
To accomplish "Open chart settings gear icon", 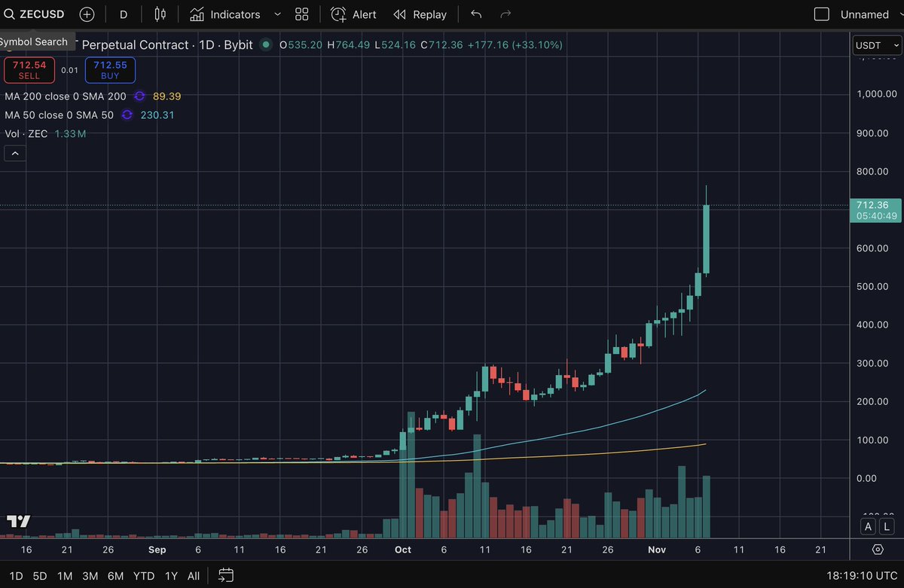I will click(x=878, y=550).
